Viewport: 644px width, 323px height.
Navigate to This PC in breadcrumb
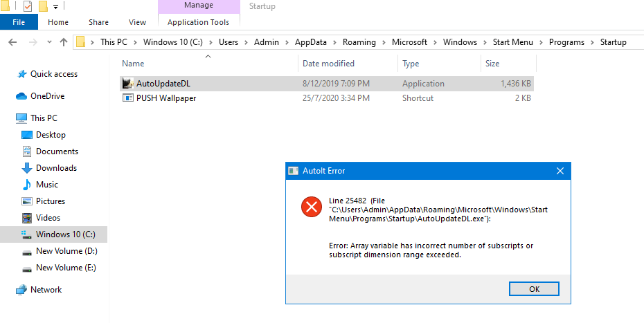(x=114, y=42)
